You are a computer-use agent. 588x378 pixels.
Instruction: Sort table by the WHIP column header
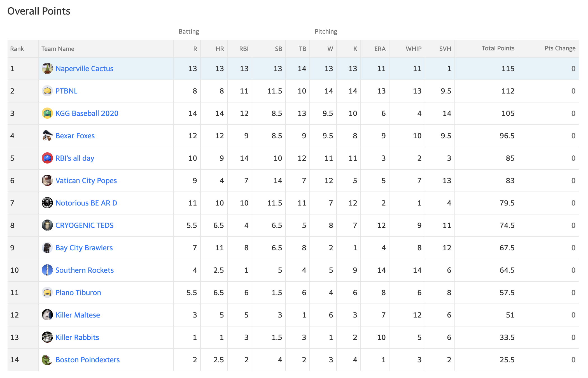(x=414, y=49)
